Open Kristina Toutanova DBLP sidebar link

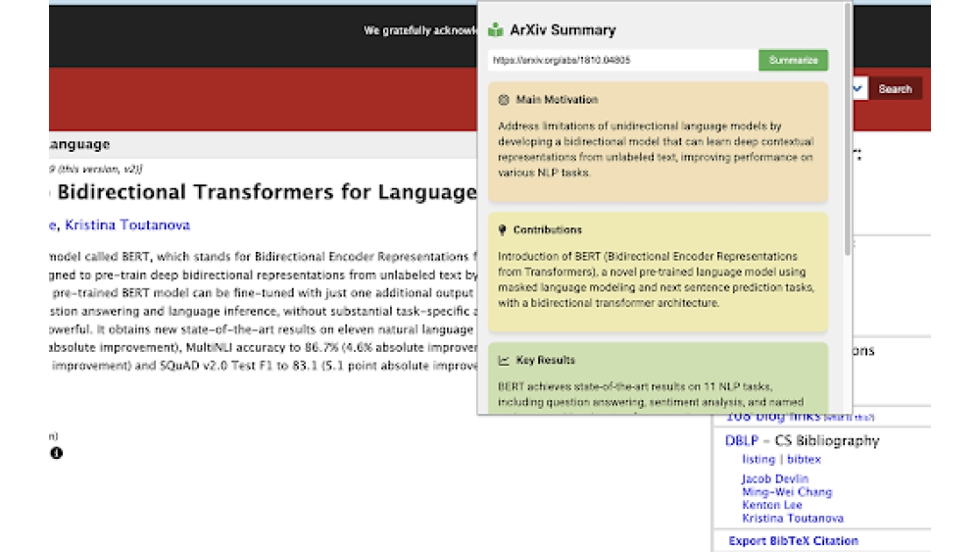[x=793, y=519]
